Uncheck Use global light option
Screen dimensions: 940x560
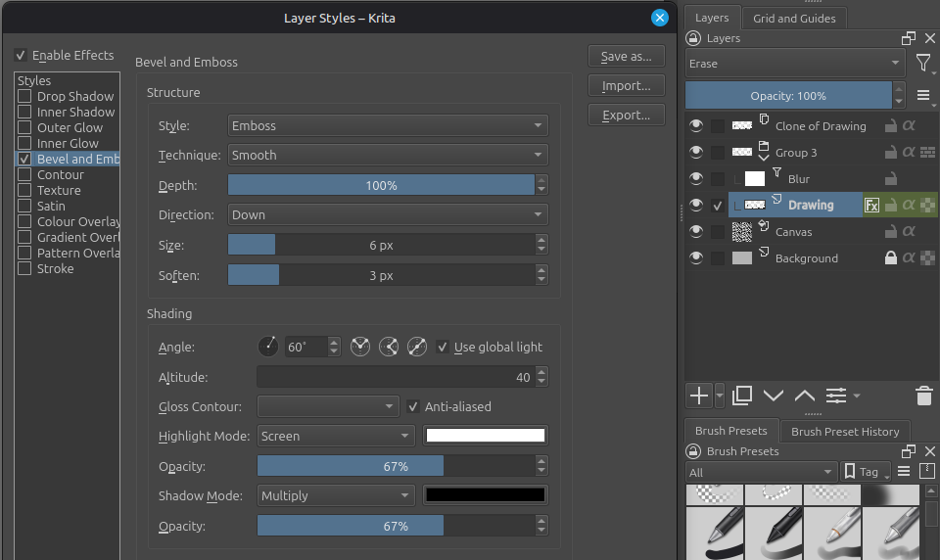click(444, 347)
